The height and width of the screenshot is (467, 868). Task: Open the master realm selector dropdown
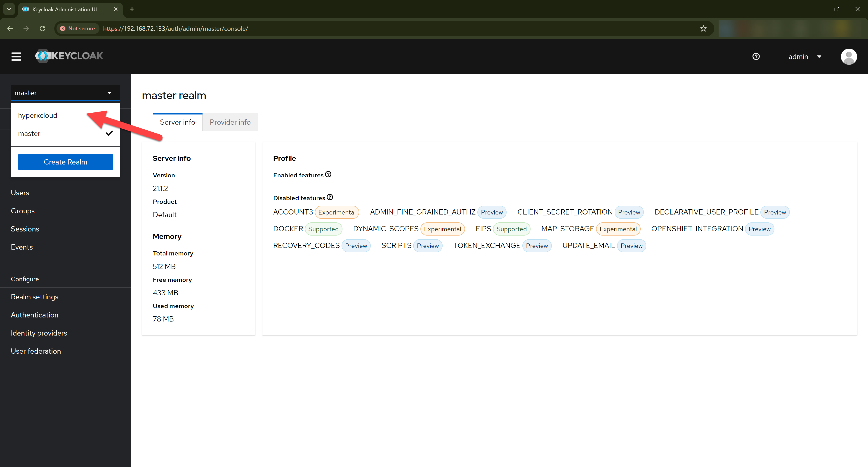click(65, 93)
